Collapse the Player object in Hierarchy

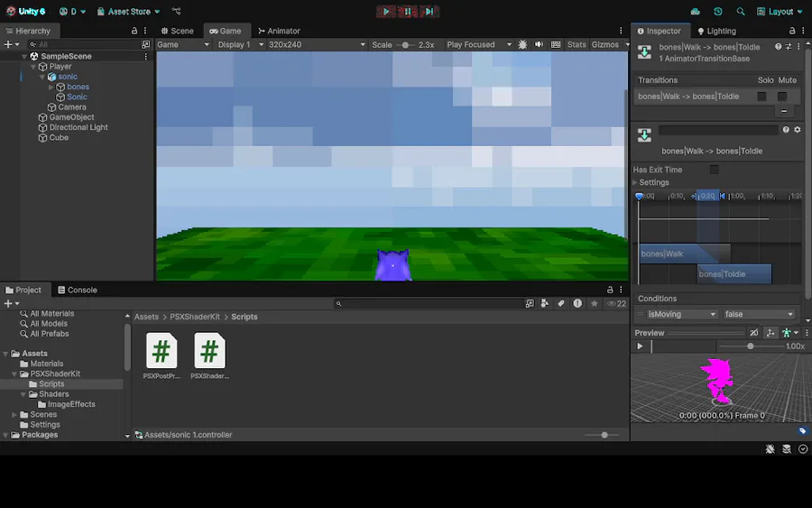click(33, 66)
